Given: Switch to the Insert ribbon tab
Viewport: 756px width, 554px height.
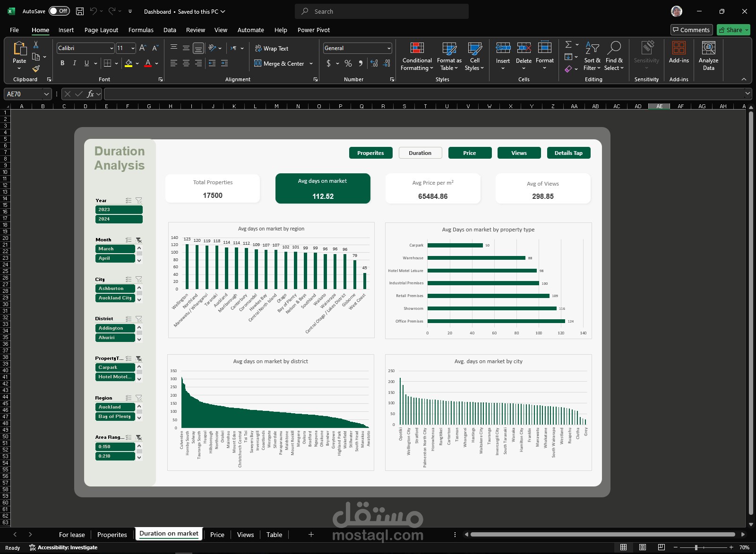Looking at the screenshot, I should tap(66, 30).
